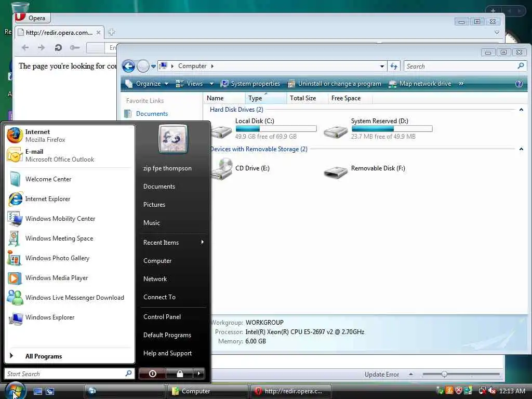Open Mozilla Firefox from Start menu
The height and width of the screenshot is (399, 532).
tap(70, 136)
